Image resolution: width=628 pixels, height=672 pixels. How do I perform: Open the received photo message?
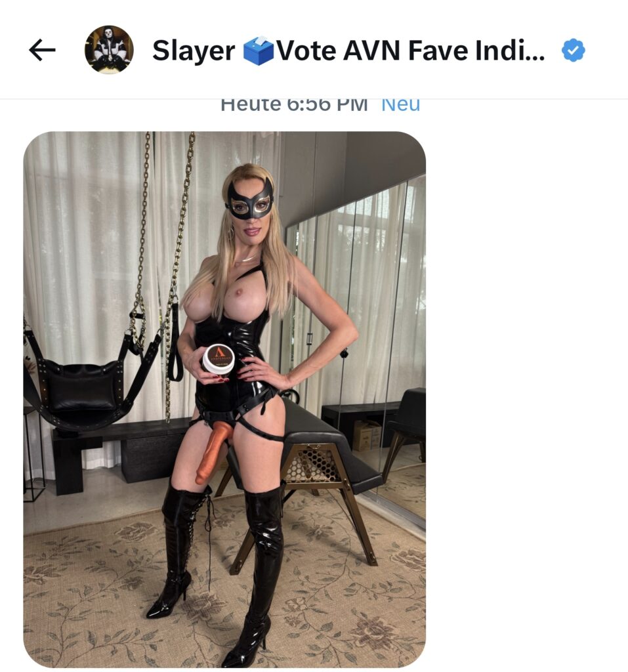[x=224, y=399]
